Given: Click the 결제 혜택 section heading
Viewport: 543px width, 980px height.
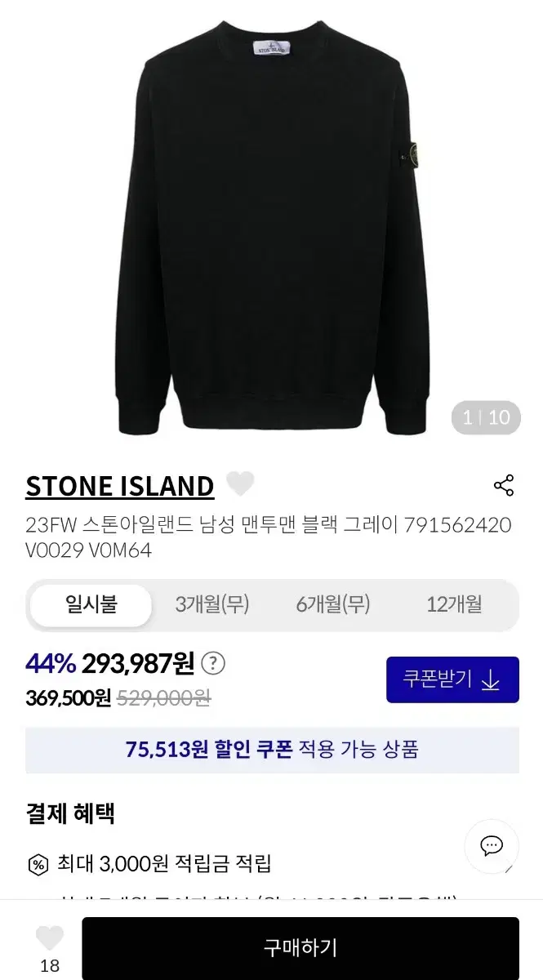Looking at the screenshot, I should click(x=70, y=813).
